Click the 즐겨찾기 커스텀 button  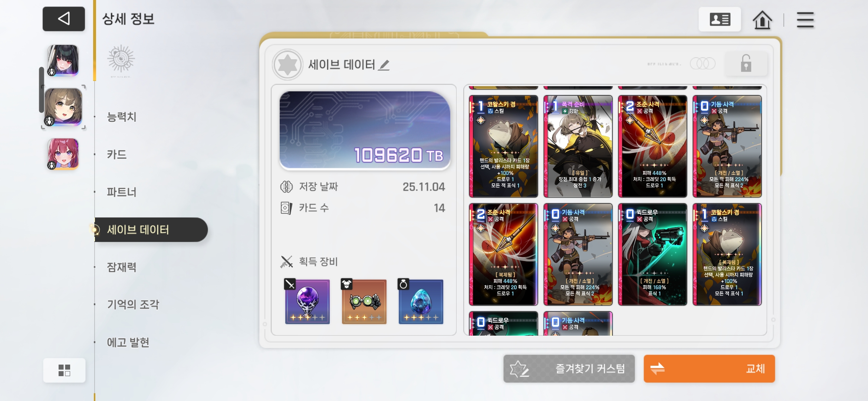[x=569, y=369]
